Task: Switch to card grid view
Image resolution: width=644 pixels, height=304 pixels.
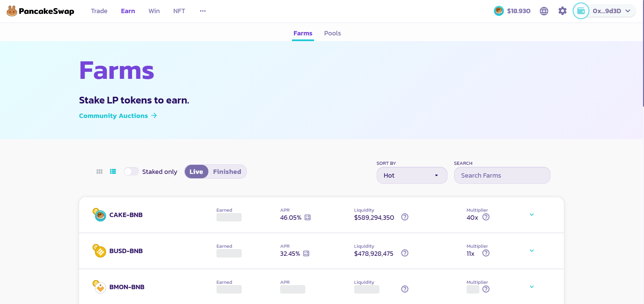Action: (x=99, y=172)
